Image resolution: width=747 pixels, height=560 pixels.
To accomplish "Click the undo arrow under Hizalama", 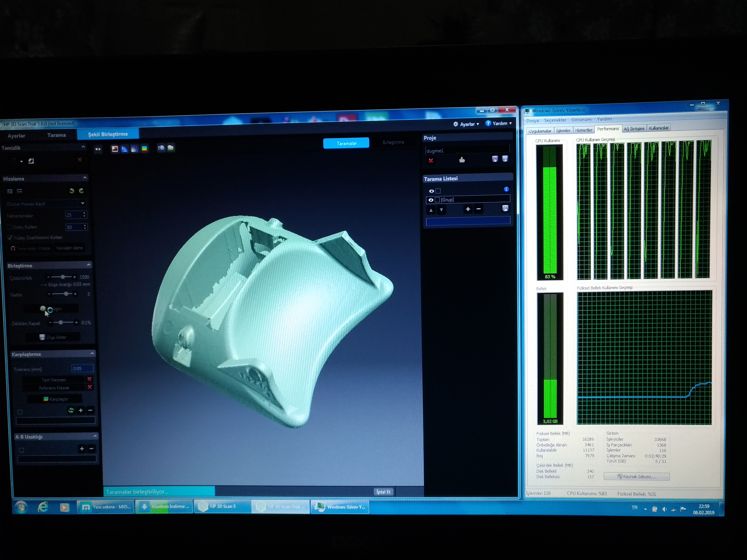I will tap(72, 191).
